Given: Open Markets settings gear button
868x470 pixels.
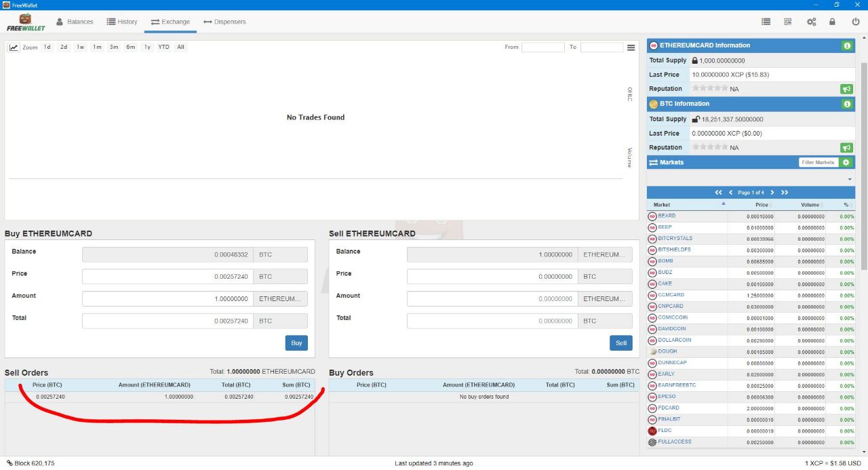Looking at the screenshot, I should [x=845, y=162].
